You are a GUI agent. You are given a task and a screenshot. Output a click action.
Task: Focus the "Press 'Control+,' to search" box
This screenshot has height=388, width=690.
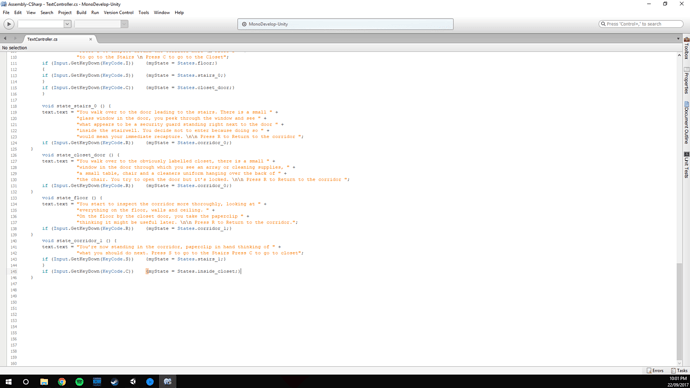(641, 24)
